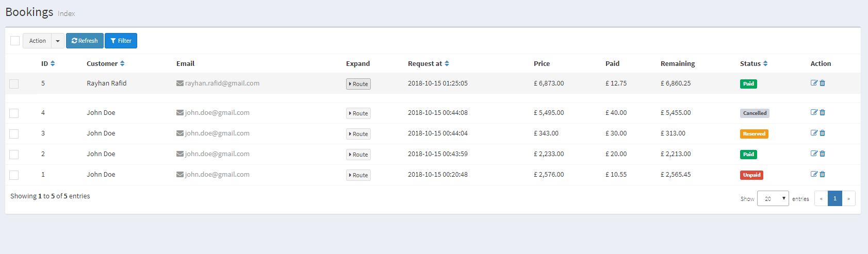
Task: Click the edit icon for booking 5
Action: (x=814, y=83)
